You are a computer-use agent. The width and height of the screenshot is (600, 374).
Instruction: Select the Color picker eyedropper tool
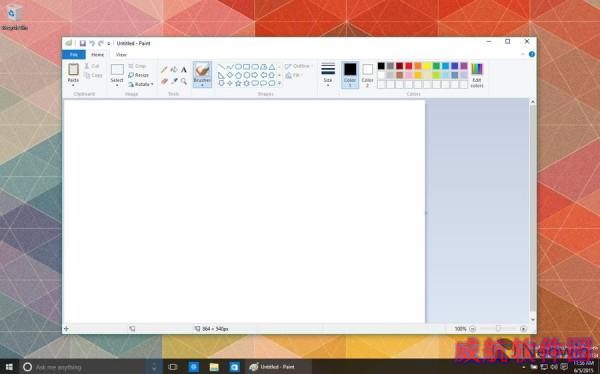174,81
